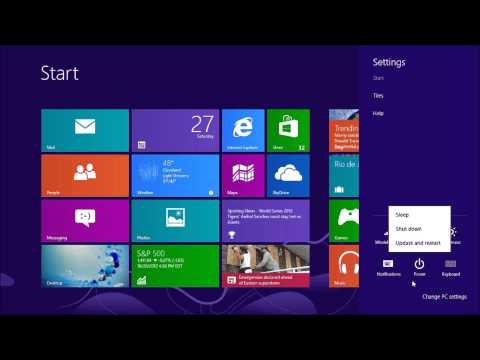Launch the Internet Explorer tile
Screen dimensions: 480x360
243,130
